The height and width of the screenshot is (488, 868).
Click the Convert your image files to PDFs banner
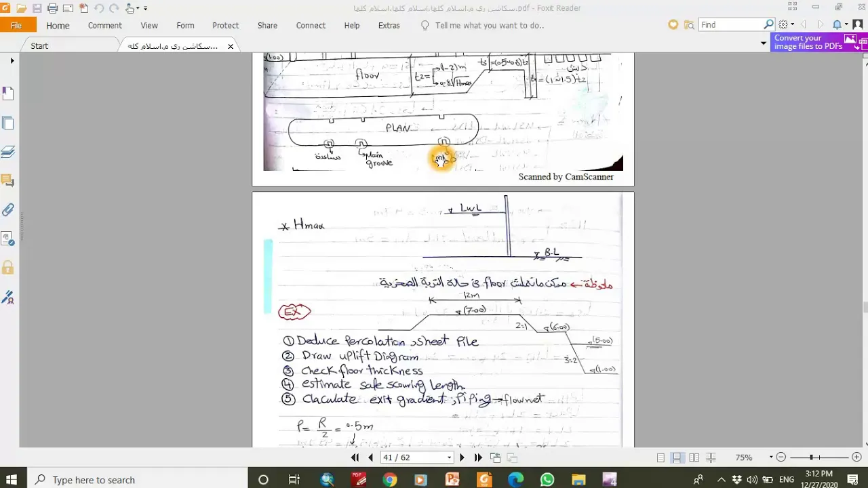click(819, 42)
